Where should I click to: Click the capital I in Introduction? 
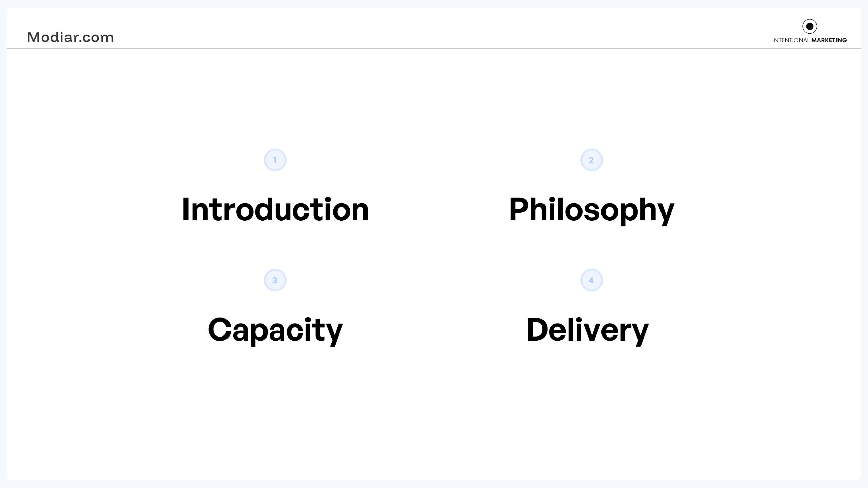[x=185, y=209]
